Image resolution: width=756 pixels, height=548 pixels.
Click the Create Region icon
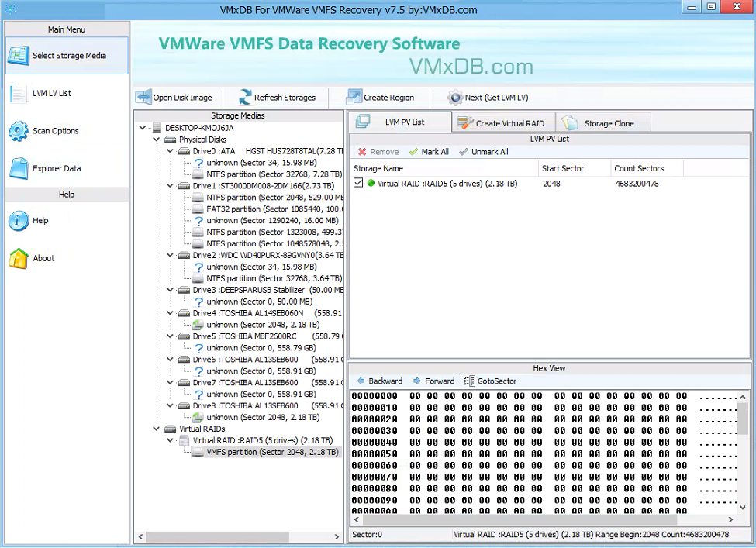(x=354, y=98)
